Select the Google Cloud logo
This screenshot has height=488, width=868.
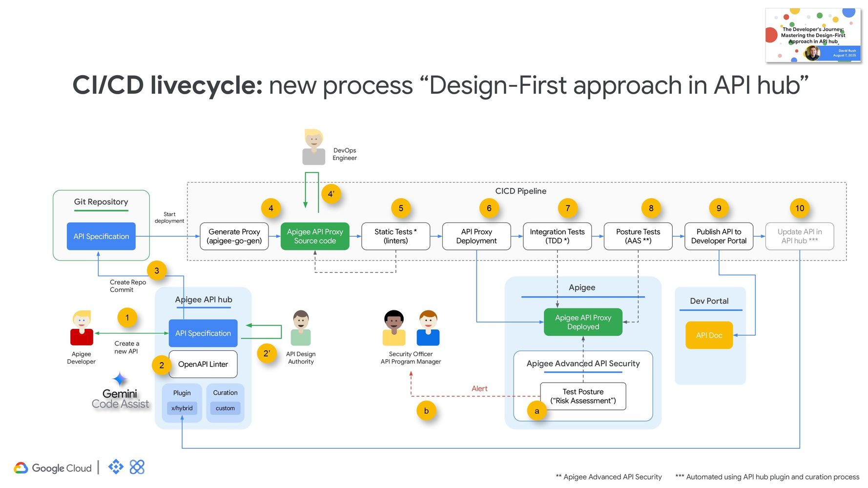coord(54,468)
